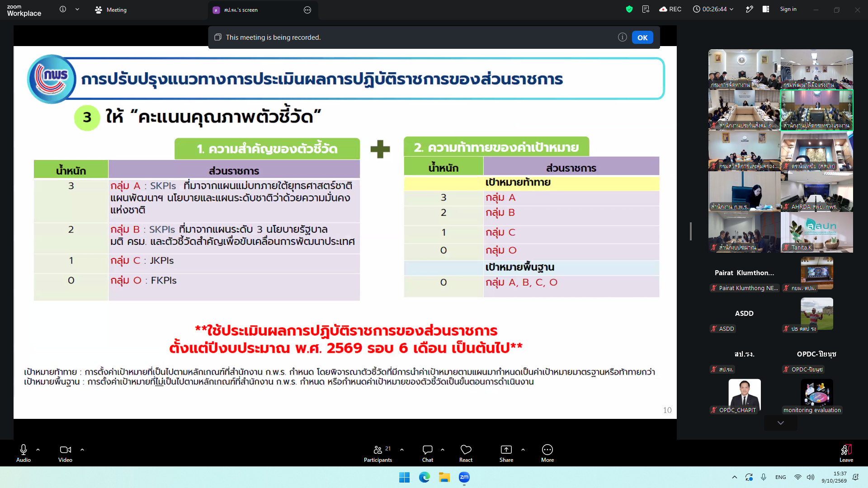This screenshot has width=868, height=488.
Task: Click the Leave meeting button
Action: tap(846, 453)
